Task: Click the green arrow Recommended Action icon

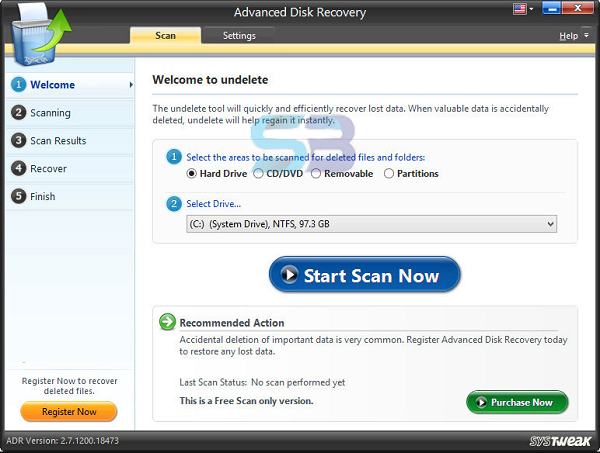Action: pyautogui.click(x=167, y=322)
